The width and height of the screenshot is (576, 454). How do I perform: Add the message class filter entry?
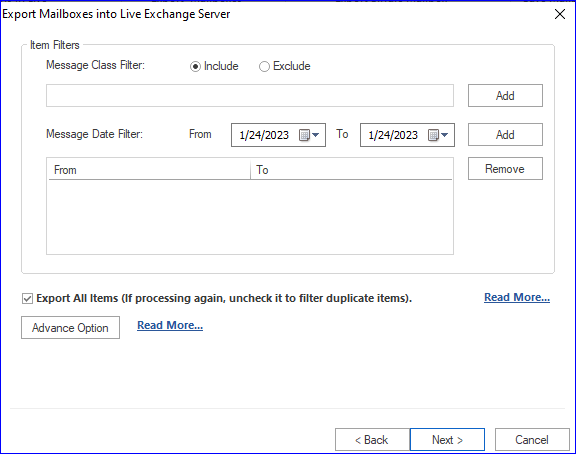[505, 96]
